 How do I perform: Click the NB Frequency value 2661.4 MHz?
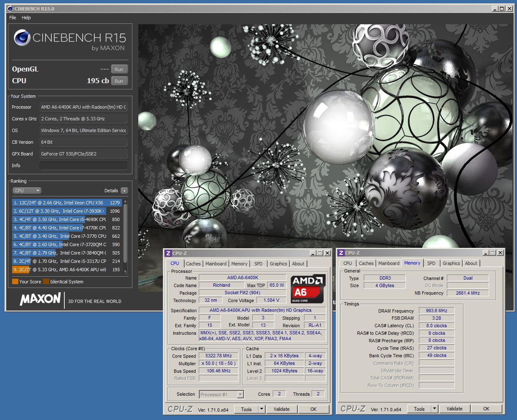pyautogui.click(x=468, y=293)
